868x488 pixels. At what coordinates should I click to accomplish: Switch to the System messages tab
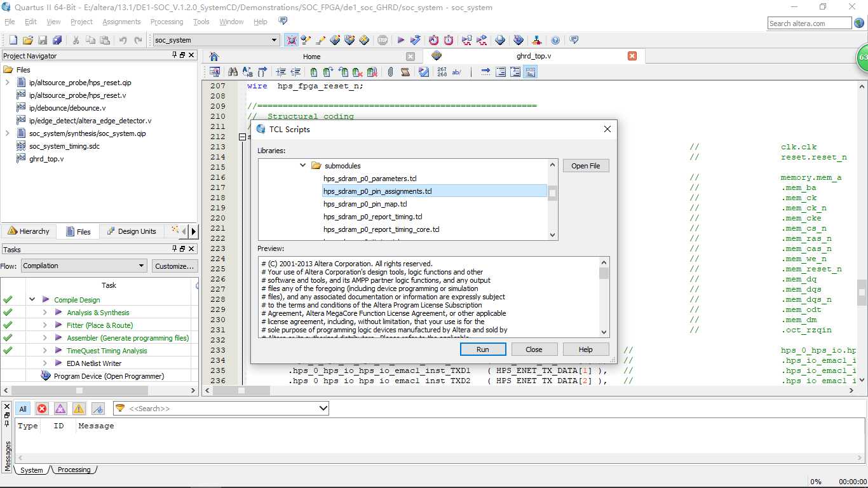point(31,470)
